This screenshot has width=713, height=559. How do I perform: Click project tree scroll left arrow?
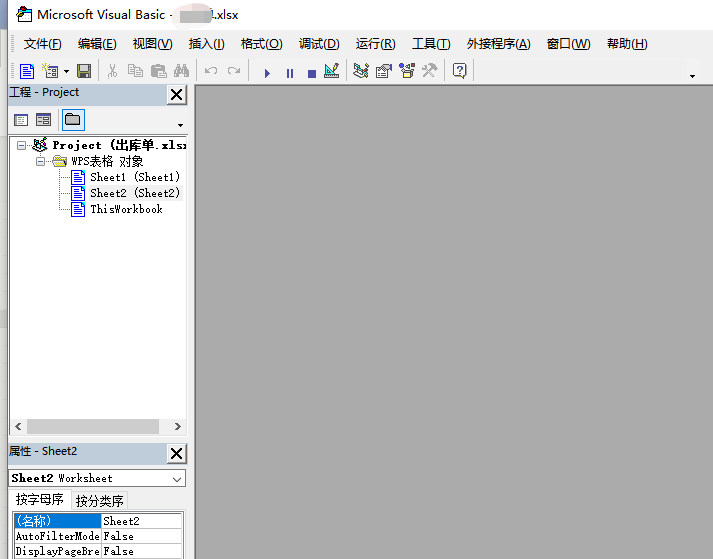pyautogui.click(x=18, y=427)
